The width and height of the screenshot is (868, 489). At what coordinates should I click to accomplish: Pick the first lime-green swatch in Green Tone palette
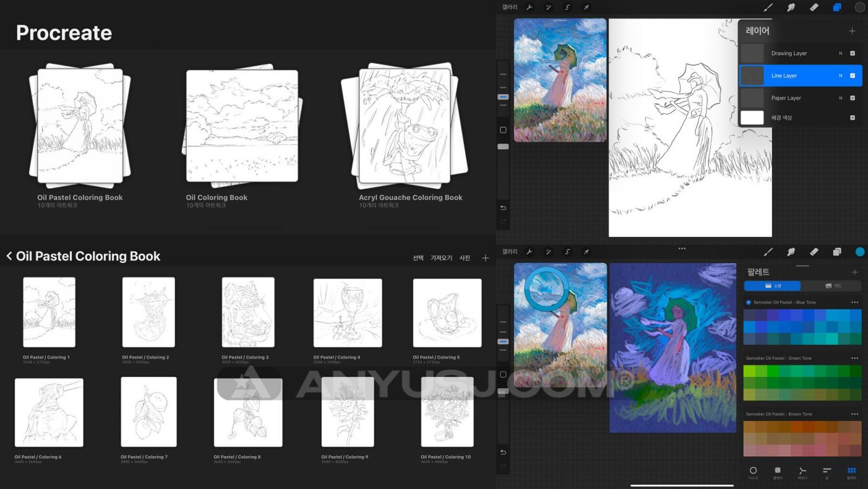[749, 371]
